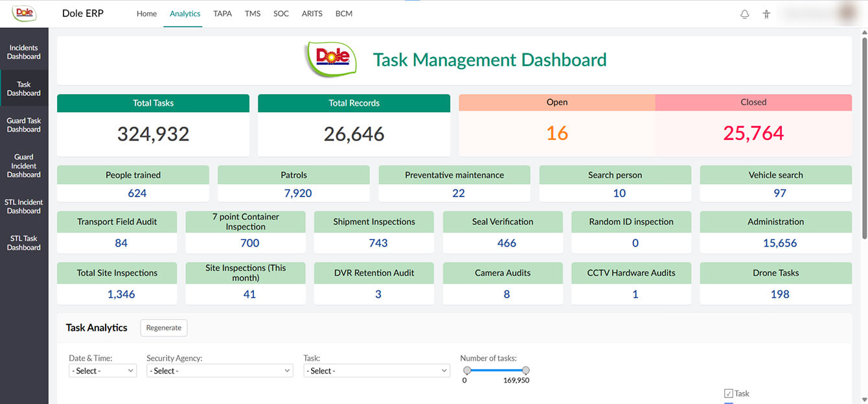Select the Site Inspections (This month) label

pos(246,273)
